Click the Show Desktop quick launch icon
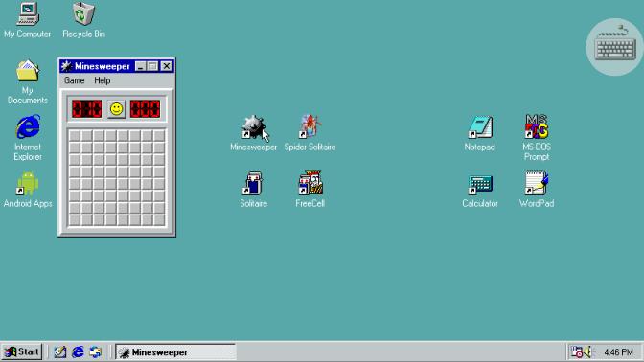Screen dimensions: 644x362 60,352
